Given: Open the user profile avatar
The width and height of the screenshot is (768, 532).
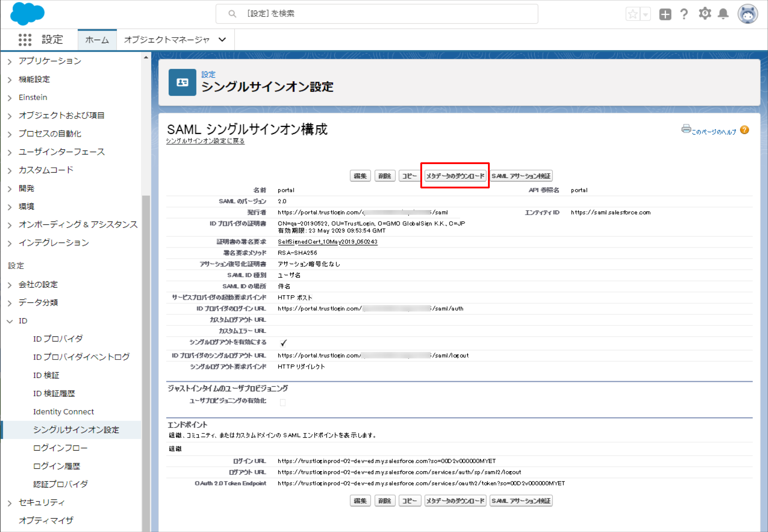Looking at the screenshot, I should (748, 14).
